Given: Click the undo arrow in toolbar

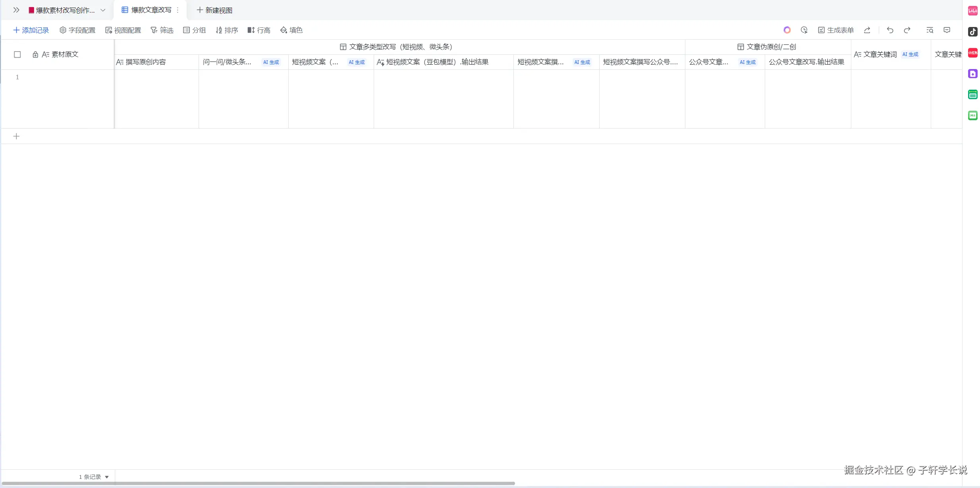Looking at the screenshot, I should (890, 30).
